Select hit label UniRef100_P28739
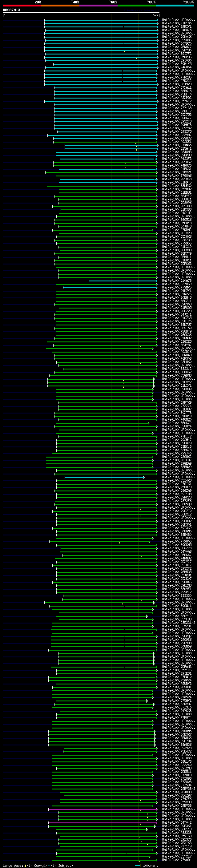197x868 pixels. 177,240
